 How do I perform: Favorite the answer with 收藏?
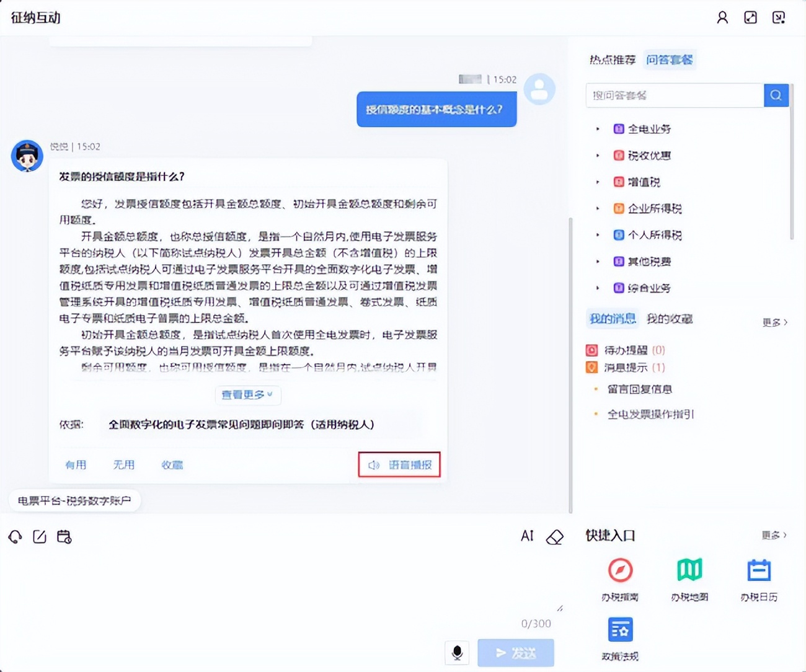[x=172, y=465]
